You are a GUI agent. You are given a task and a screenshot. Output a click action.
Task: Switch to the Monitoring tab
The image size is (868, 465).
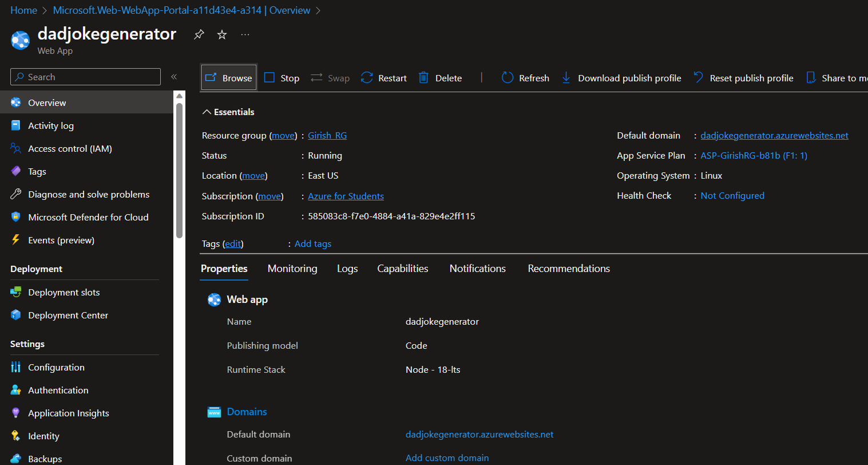click(x=292, y=269)
